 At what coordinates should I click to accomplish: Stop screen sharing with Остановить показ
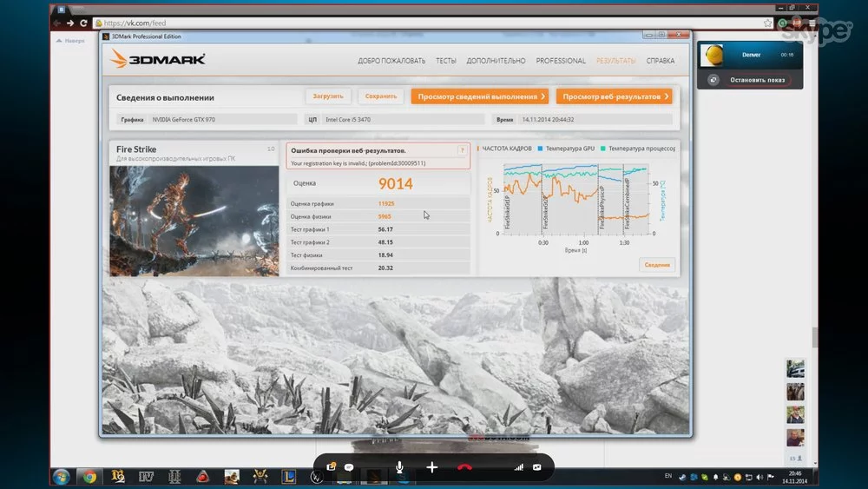(x=757, y=80)
